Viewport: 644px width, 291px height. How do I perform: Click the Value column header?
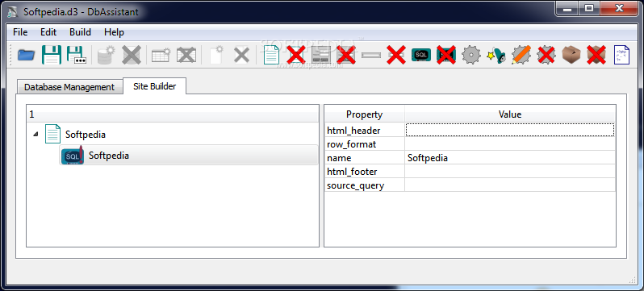tap(510, 114)
